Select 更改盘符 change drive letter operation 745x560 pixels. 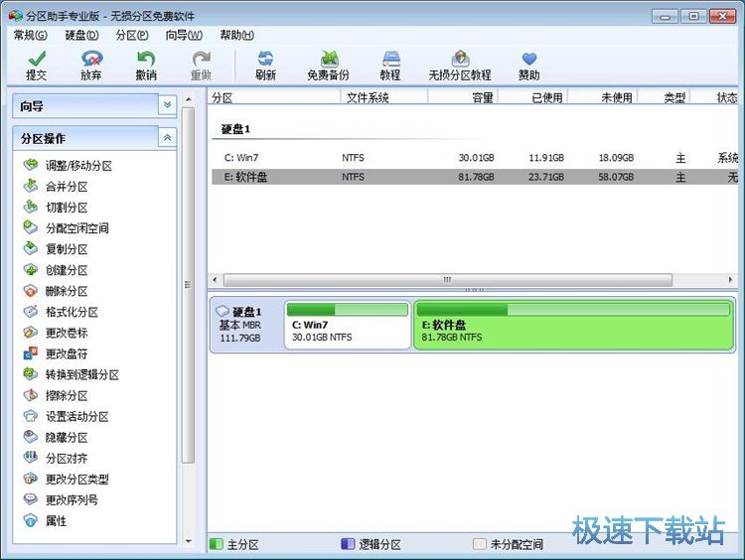[56, 353]
